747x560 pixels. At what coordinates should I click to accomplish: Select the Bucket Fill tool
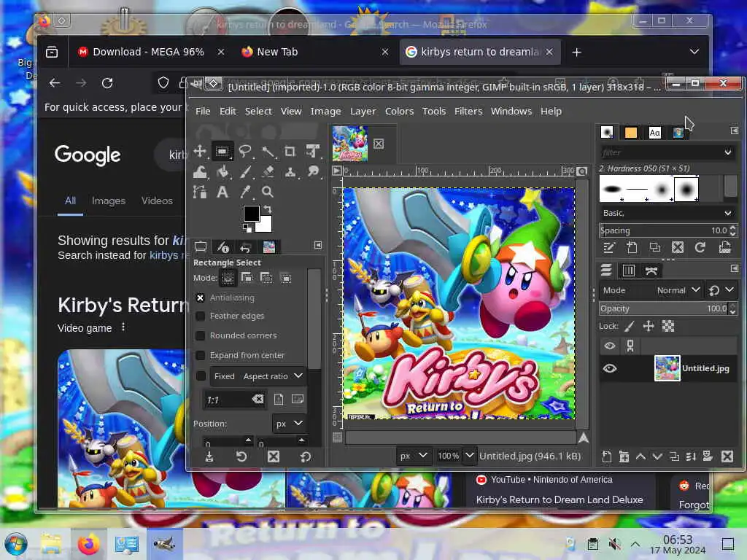pos(222,172)
